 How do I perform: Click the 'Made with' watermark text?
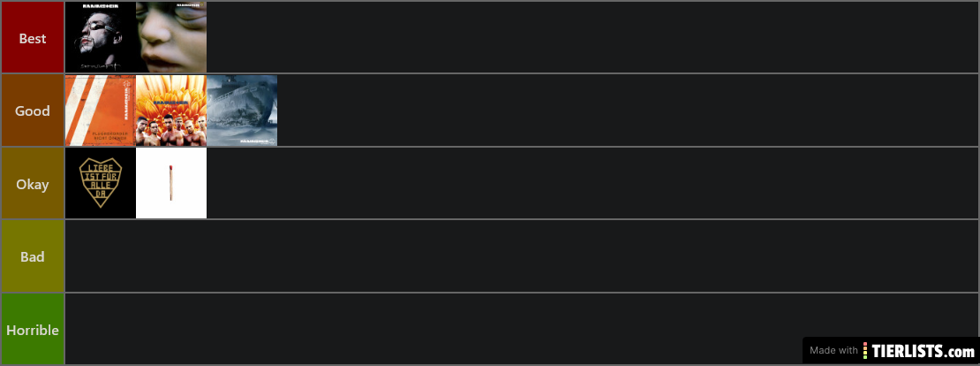coord(833,350)
